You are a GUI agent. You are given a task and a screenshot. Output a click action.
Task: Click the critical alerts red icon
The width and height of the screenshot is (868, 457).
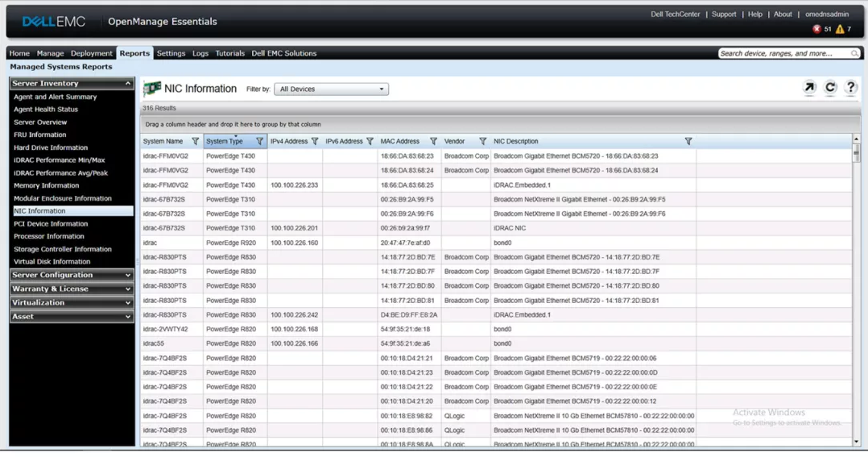(x=816, y=29)
